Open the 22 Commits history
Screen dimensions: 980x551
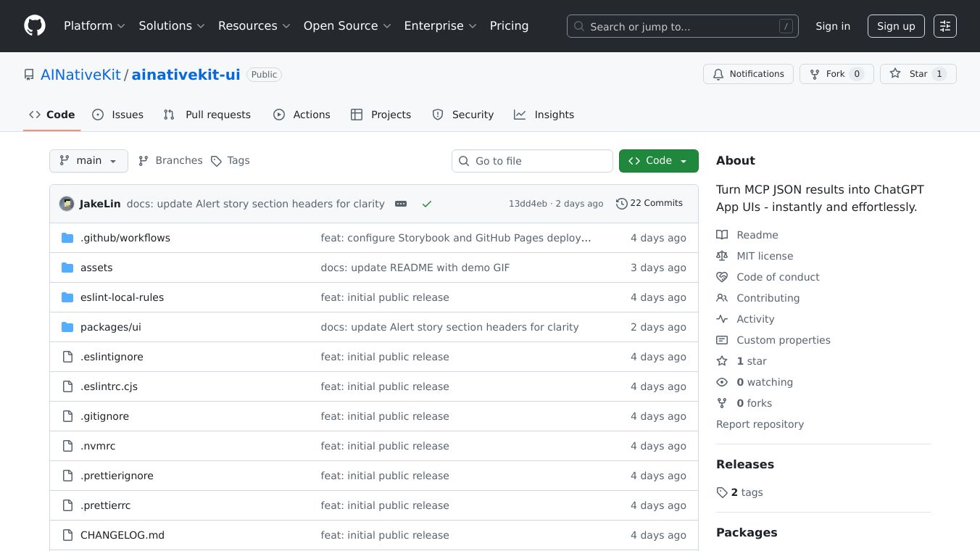pyautogui.click(x=649, y=203)
